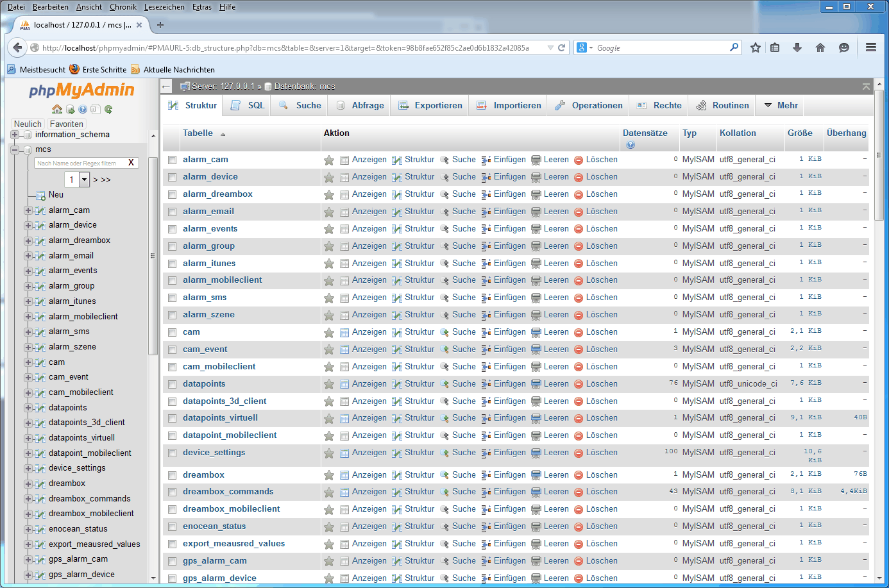Go to Firefox home page icon
889x588 pixels.
pos(820,47)
